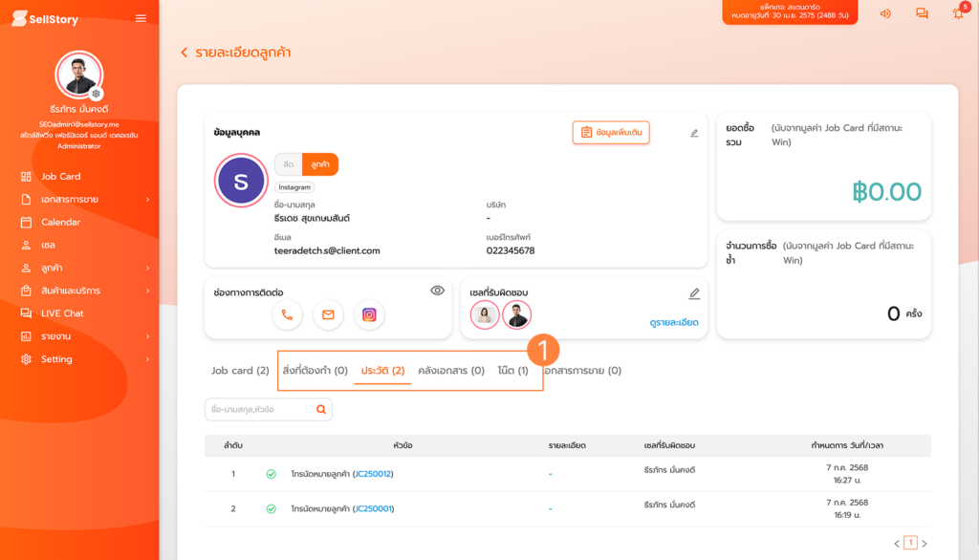Click customer avatar with letter S
The height and width of the screenshot is (560, 979).
pos(241,181)
